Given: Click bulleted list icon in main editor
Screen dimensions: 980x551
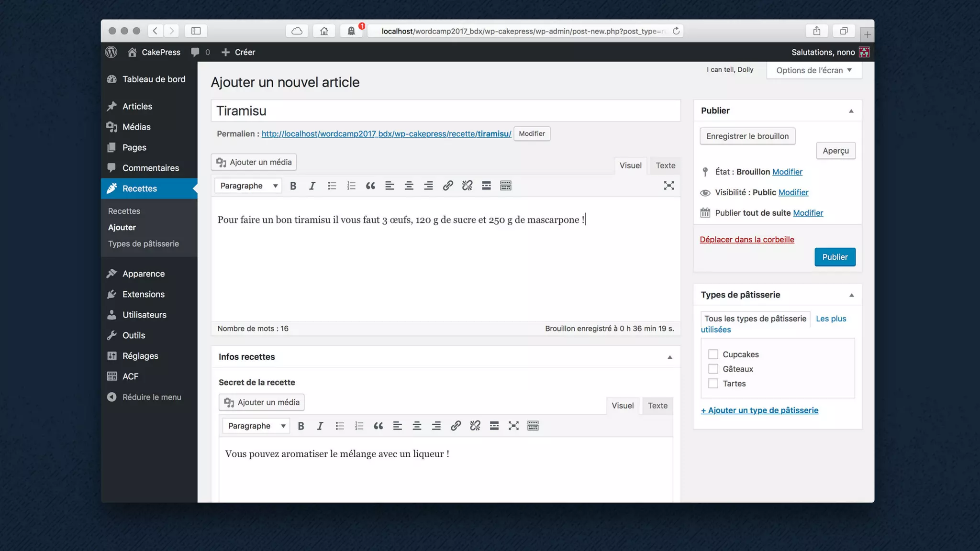Looking at the screenshot, I should click(332, 186).
